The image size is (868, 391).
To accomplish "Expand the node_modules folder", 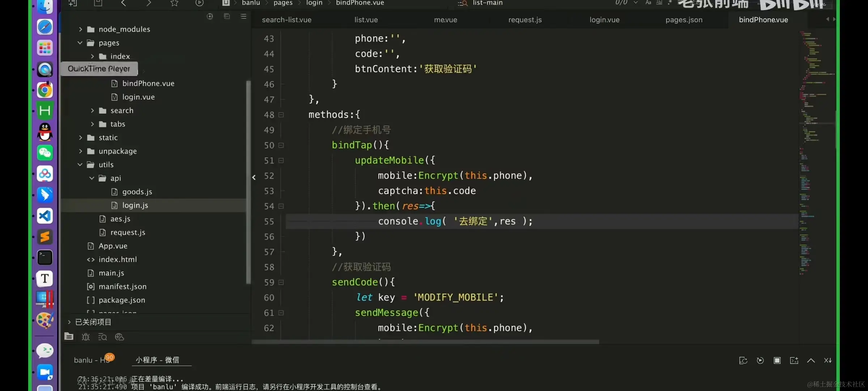I will pos(81,29).
